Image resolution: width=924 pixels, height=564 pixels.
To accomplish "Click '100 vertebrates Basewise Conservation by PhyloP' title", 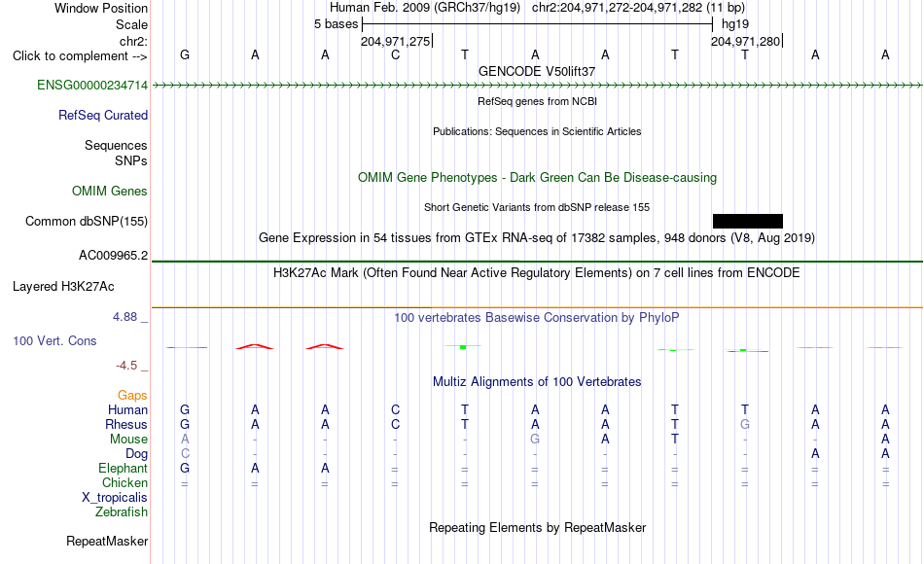I will coord(537,318).
